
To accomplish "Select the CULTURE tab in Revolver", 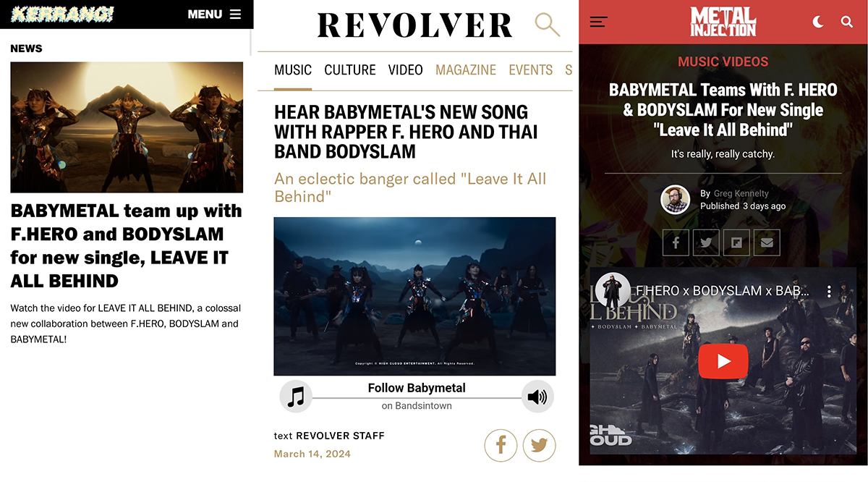I will [350, 70].
